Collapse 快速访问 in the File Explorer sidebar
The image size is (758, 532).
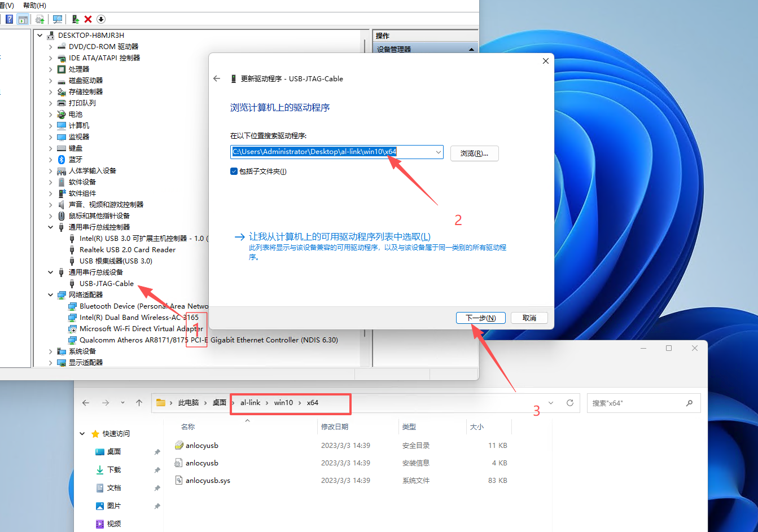(x=82, y=434)
